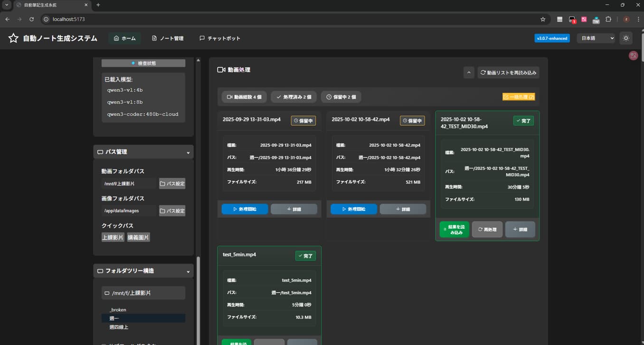The height and width of the screenshot is (345, 644).
Task: Open the 日本語 language dropdown
Action: [x=596, y=38]
